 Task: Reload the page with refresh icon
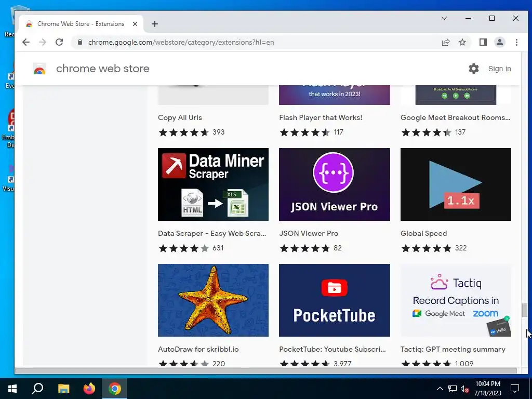pyautogui.click(x=59, y=42)
